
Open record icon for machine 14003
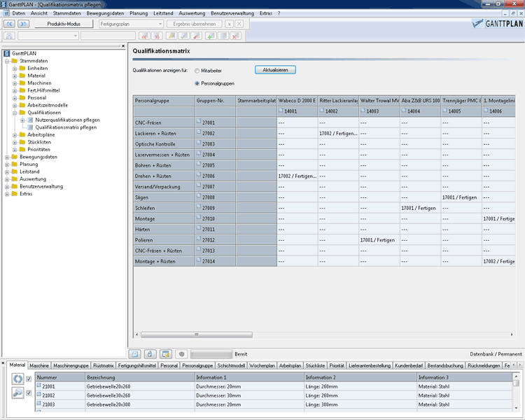(x=363, y=110)
